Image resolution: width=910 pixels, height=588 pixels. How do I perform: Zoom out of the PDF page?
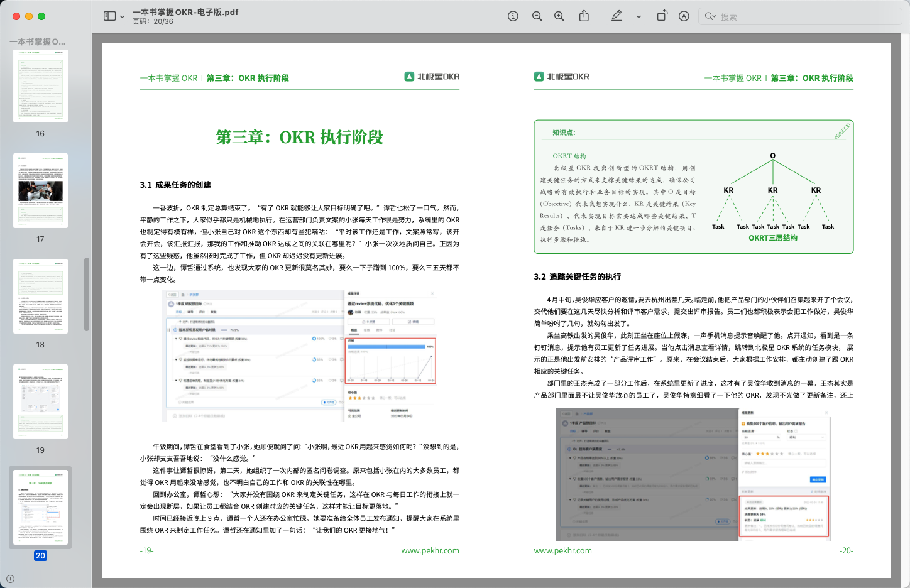coord(537,16)
